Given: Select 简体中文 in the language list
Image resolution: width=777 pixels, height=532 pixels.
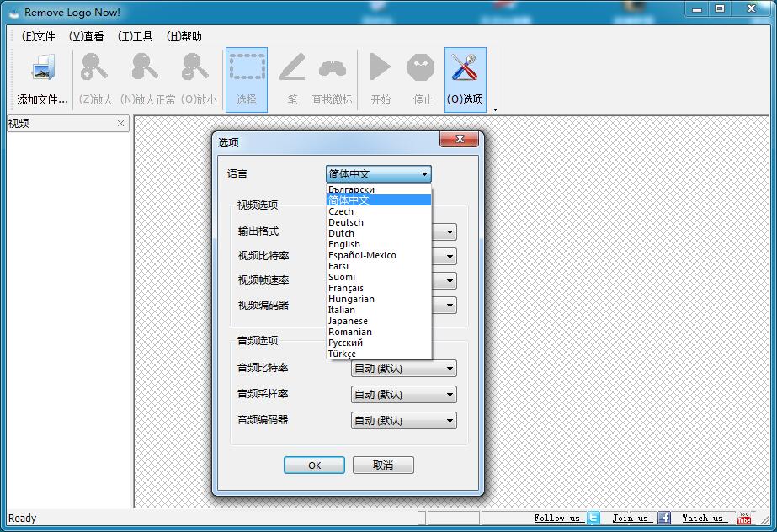Looking at the screenshot, I should click(x=379, y=200).
